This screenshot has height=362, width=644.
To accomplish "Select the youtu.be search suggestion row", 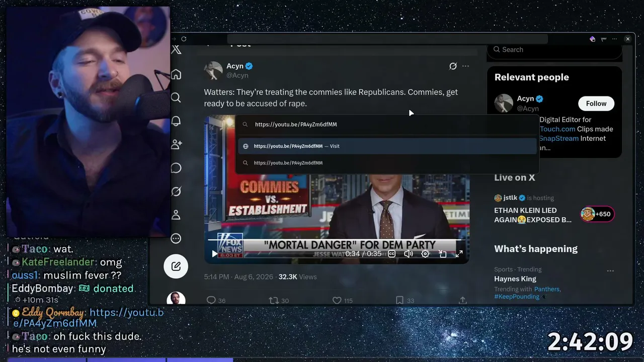I will click(387, 163).
